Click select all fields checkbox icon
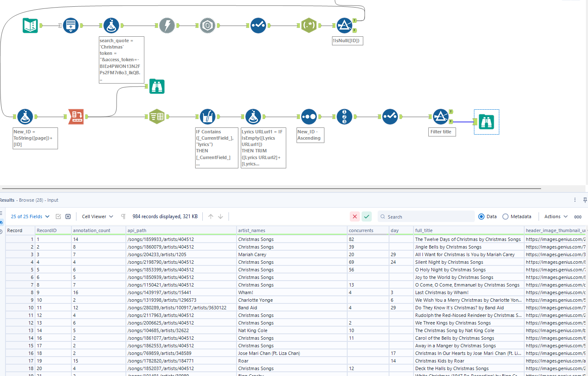Viewport: 588px width, 376px height. pyautogui.click(x=58, y=216)
